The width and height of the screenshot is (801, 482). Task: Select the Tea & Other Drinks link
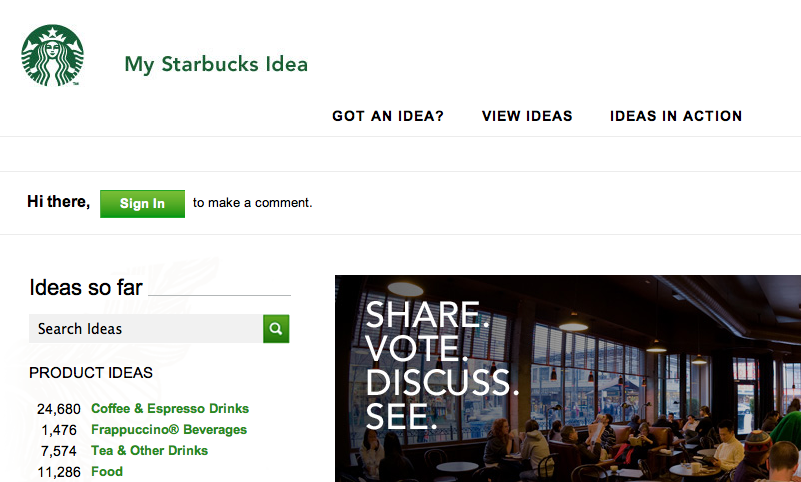tap(149, 450)
